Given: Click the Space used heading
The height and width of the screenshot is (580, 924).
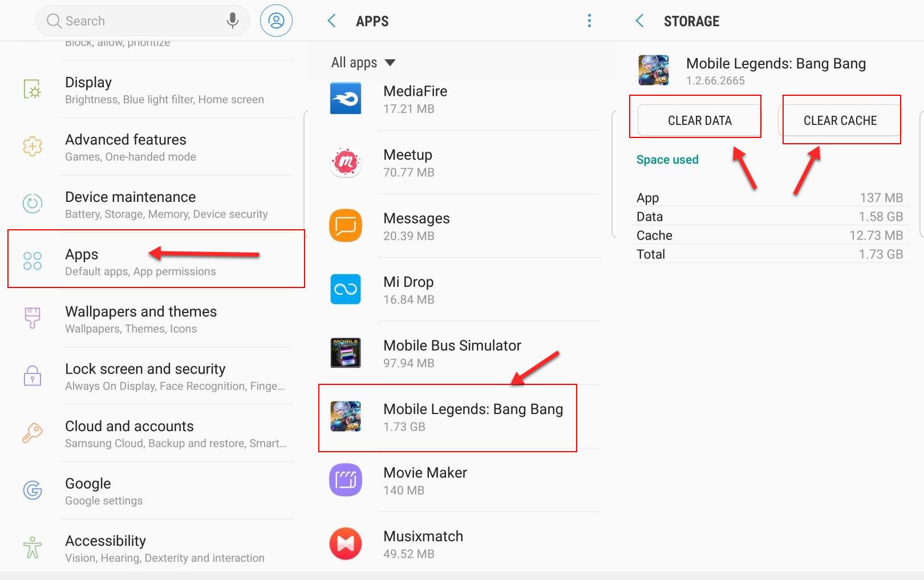Looking at the screenshot, I should 667,160.
